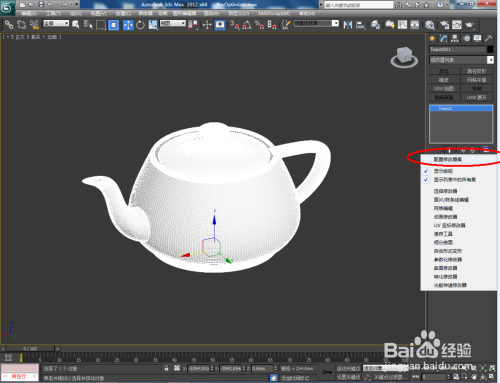
Task: Click the Save File quick-access icon
Action: (x=41, y=5)
